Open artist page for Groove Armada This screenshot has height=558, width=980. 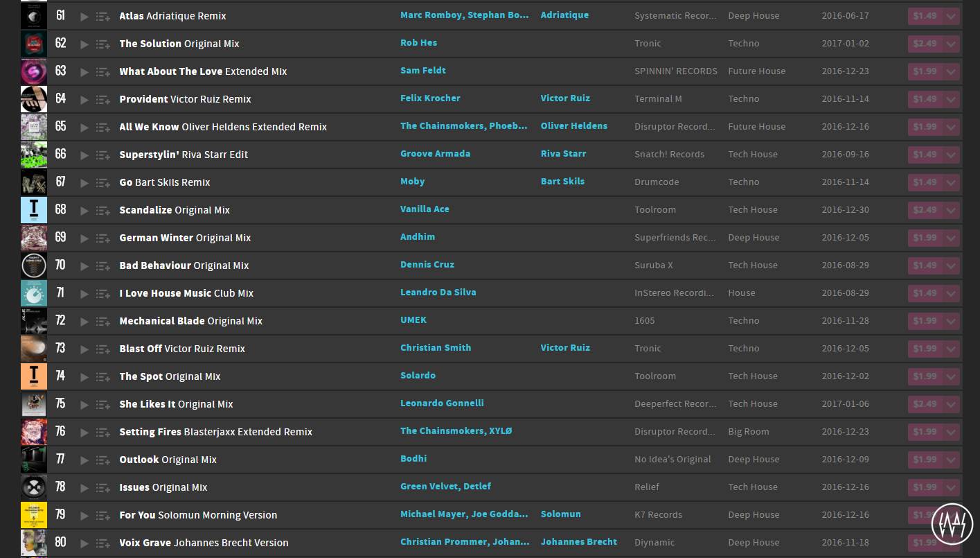pyautogui.click(x=435, y=154)
